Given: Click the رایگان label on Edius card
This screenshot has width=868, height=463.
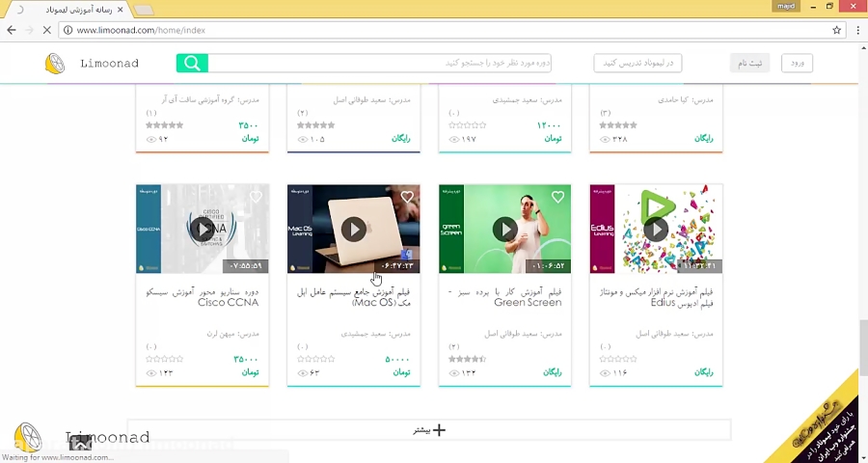Looking at the screenshot, I should coord(704,372).
